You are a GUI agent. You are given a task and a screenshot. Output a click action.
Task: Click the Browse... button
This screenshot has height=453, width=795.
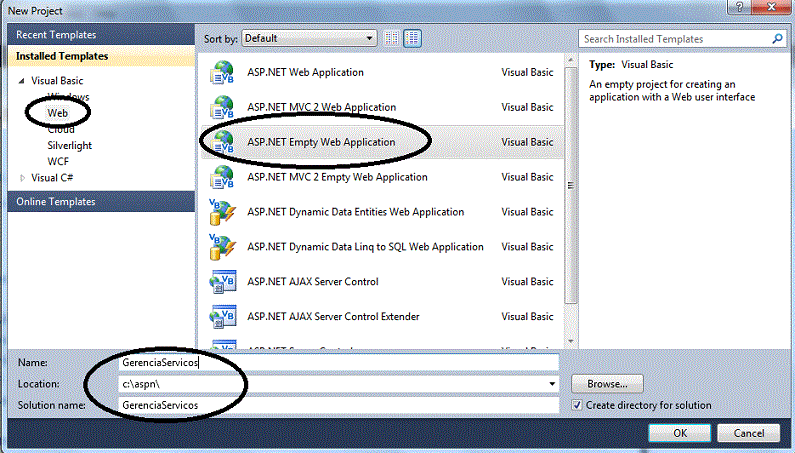[607, 384]
